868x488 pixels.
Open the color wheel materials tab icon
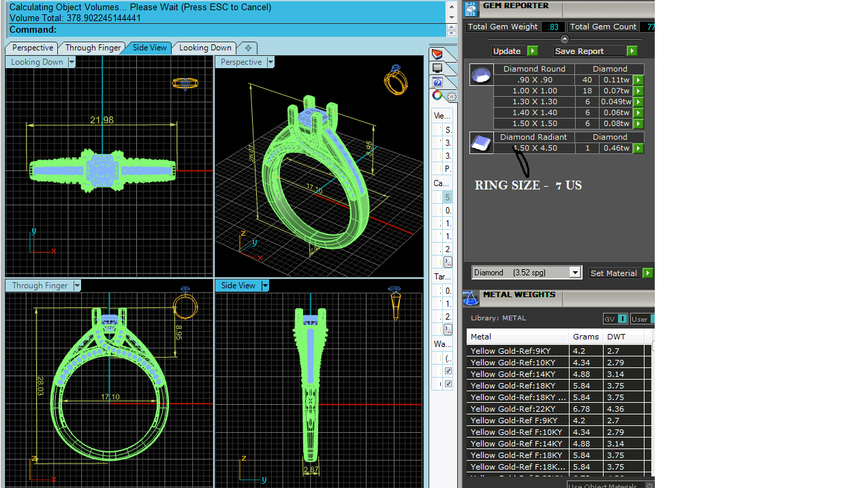tap(437, 96)
